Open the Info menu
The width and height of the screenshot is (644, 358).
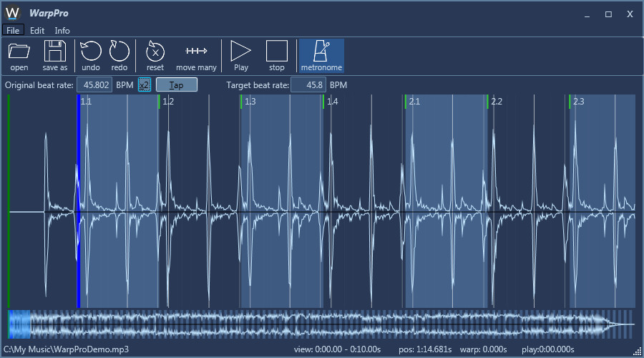62,30
